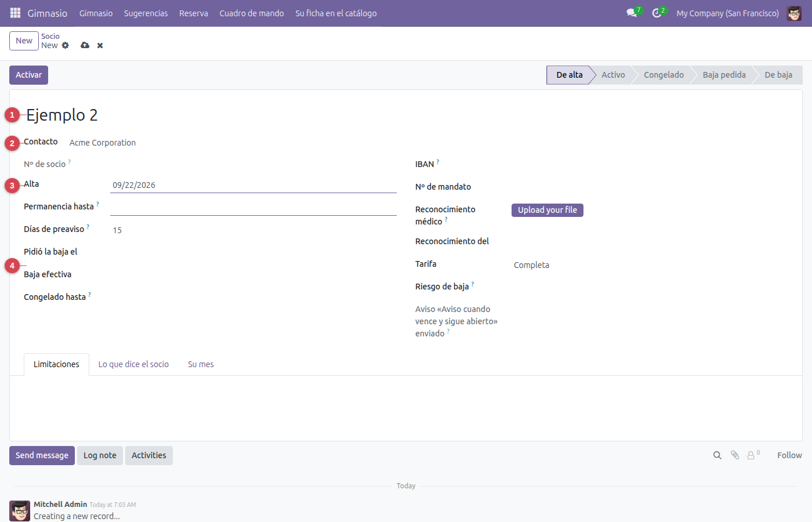Click help tooltip next to IBAN
The height and width of the screenshot is (522, 812).
(438, 162)
